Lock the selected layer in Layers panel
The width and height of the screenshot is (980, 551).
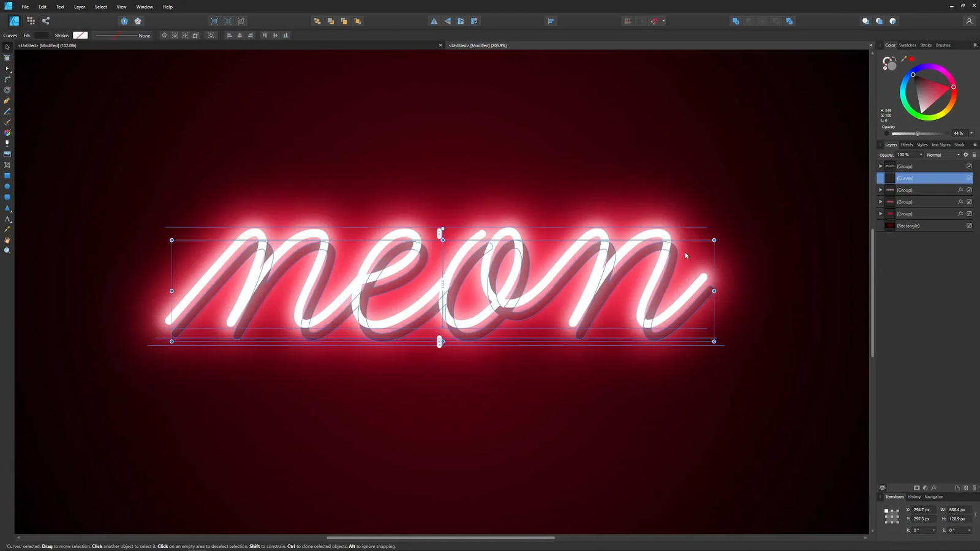point(974,155)
